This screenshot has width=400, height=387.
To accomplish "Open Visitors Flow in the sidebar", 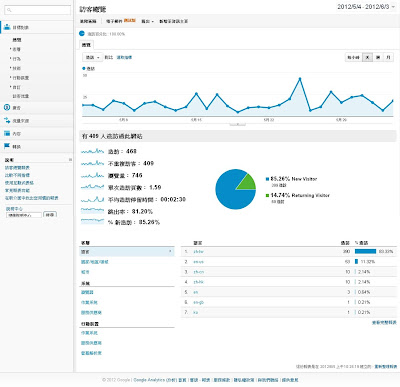I will click(21, 96).
